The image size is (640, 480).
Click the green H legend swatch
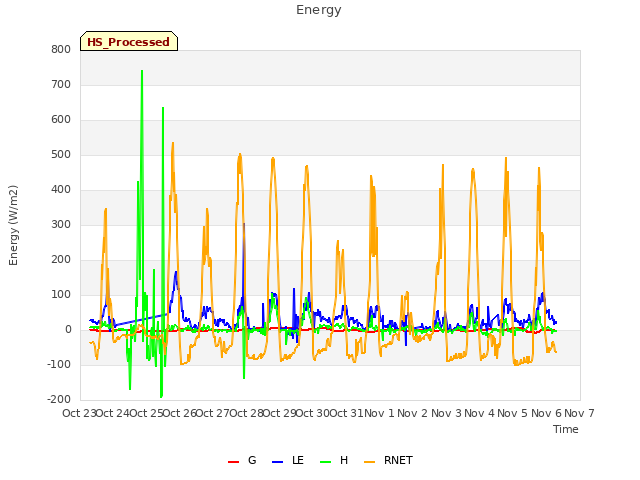coord(325,462)
